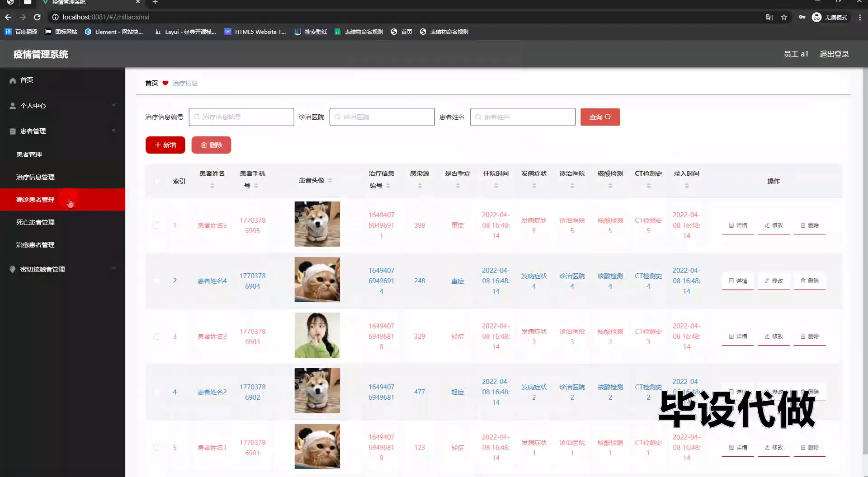
Task: Go back with the browser back arrow
Action: point(8,17)
